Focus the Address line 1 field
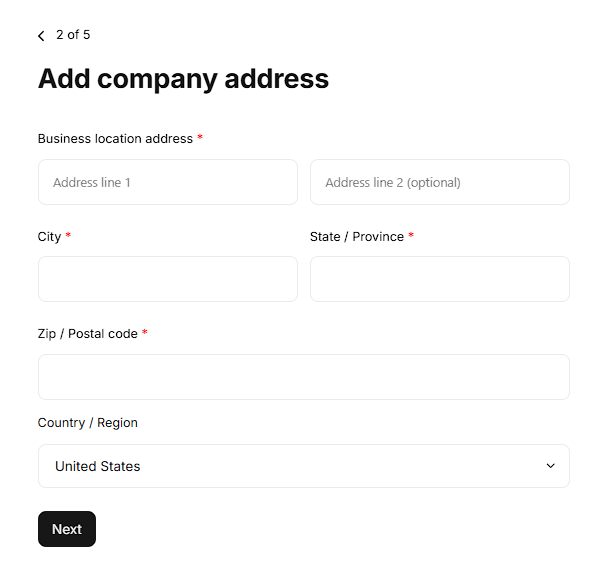 (x=167, y=182)
